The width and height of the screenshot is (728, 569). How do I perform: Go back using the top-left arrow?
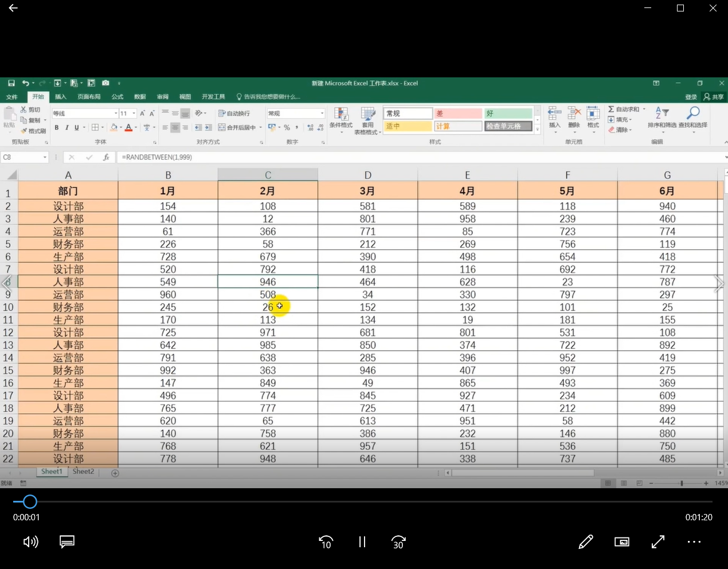point(13,8)
